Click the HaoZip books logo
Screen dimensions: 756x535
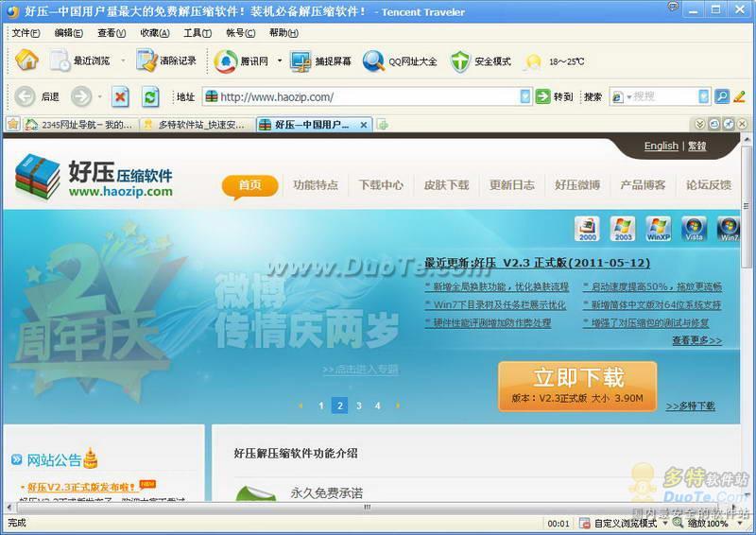click(x=38, y=176)
